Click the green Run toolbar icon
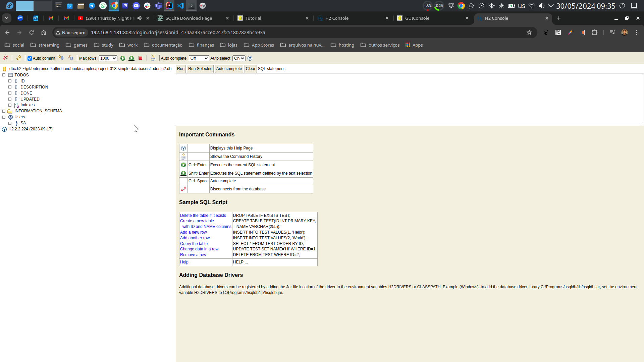644x362 pixels. tap(123, 58)
